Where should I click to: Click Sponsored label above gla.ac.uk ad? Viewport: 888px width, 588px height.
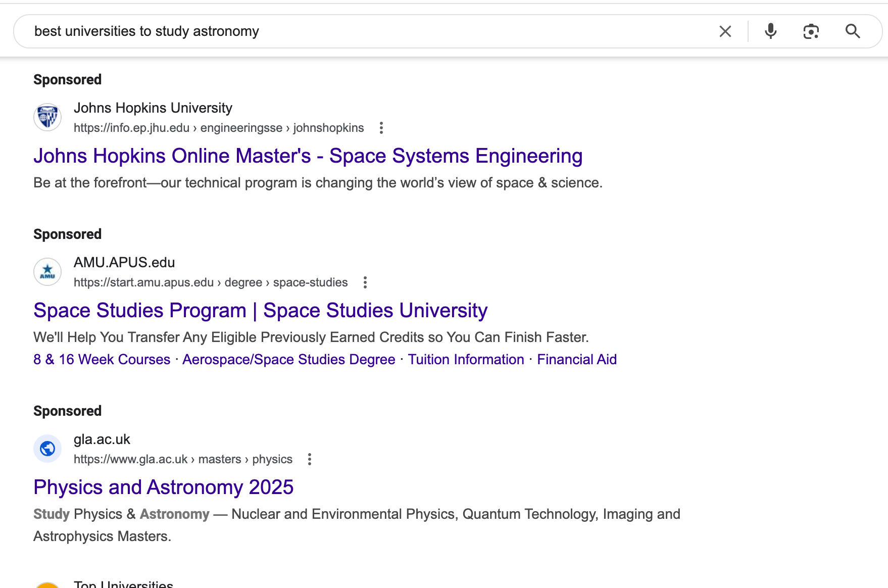tap(68, 411)
